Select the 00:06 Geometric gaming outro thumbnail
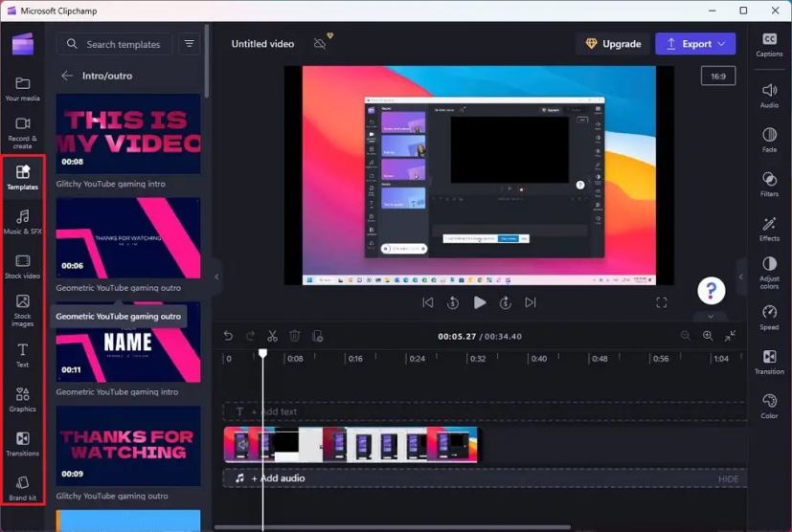The image size is (792, 532). tap(128, 237)
